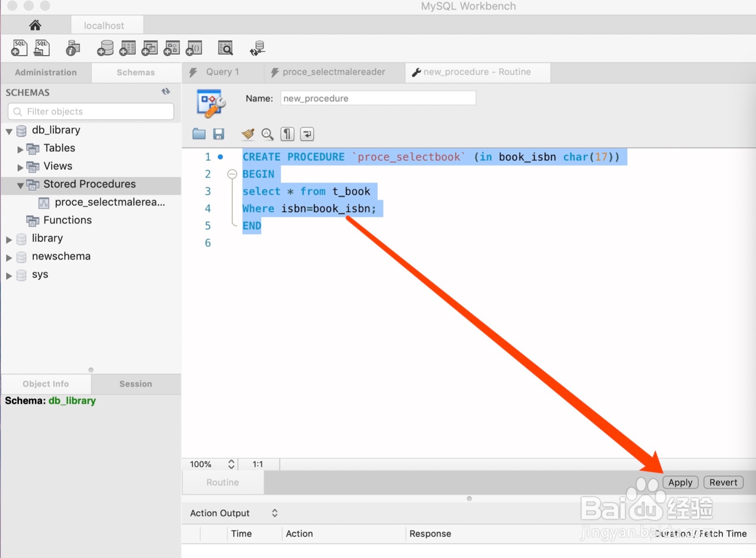Change the 100% zoom stepper
The height and width of the screenshot is (558, 756).
point(231,464)
